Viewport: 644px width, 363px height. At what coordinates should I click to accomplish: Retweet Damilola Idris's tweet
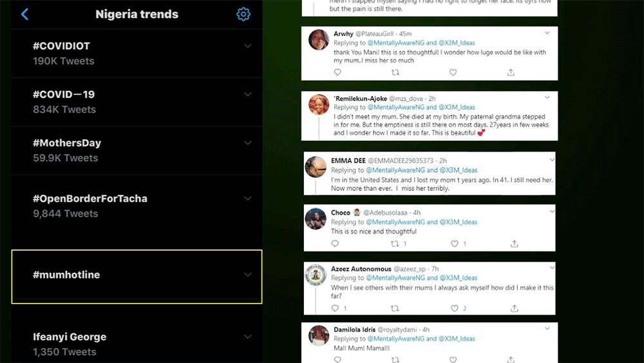[x=395, y=360]
